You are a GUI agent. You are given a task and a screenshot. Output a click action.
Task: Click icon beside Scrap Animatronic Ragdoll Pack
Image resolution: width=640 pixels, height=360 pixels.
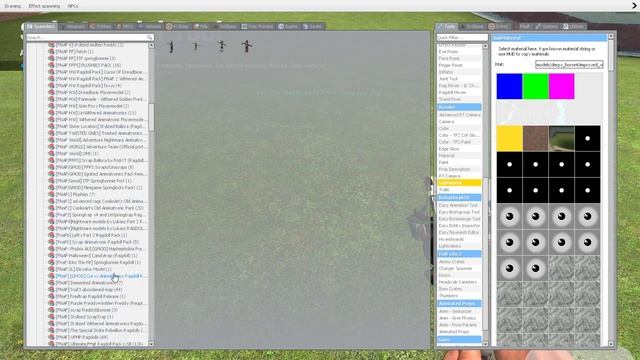51,242
